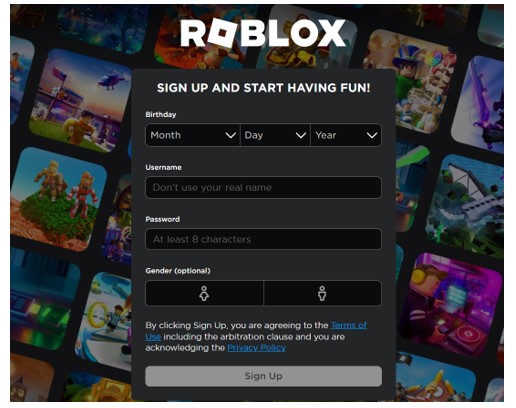
Task: Open the Year birthday dropdown
Action: click(x=346, y=135)
